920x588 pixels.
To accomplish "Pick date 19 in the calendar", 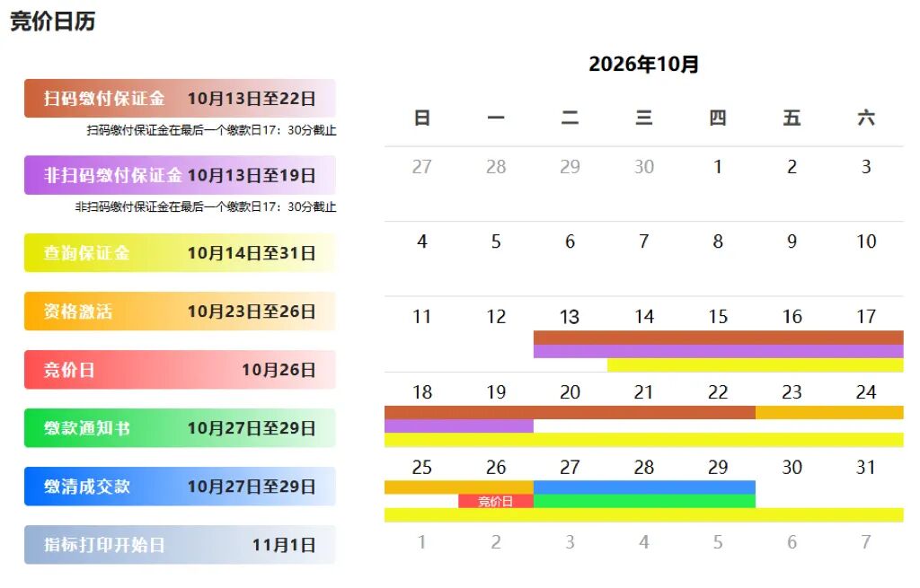I will (x=496, y=391).
